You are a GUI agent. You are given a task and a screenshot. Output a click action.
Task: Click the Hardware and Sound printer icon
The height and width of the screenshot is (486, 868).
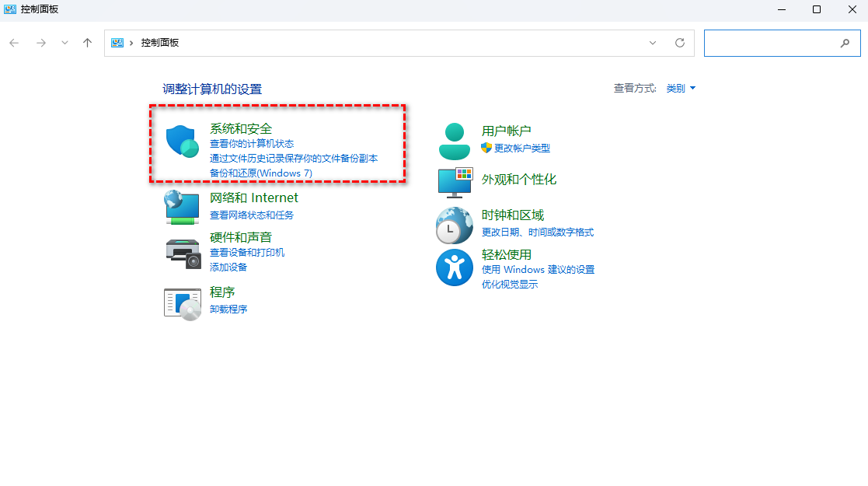click(183, 252)
